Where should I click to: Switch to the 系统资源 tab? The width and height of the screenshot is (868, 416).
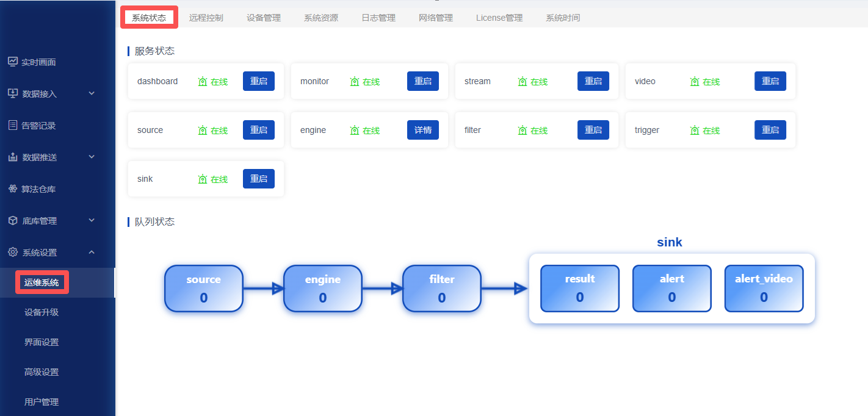tap(321, 18)
